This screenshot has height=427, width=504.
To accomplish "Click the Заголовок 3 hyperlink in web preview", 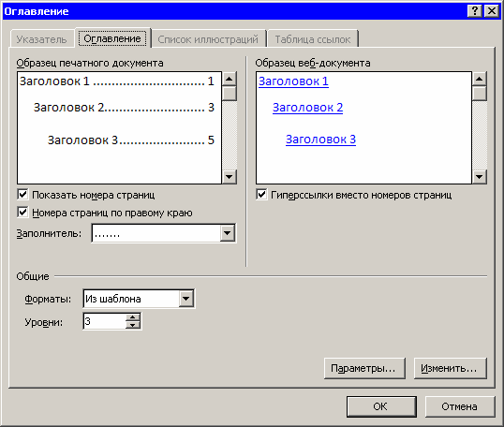I will pos(320,140).
